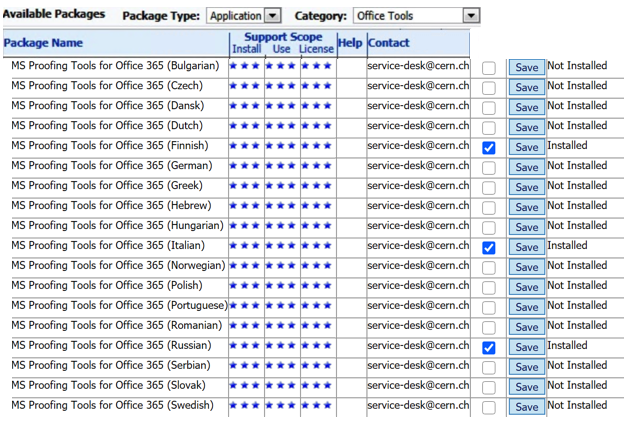Uncheck the Italian proofing tools checkbox
Image resolution: width=629 pixels, height=421 pixels.
(489, 248)
